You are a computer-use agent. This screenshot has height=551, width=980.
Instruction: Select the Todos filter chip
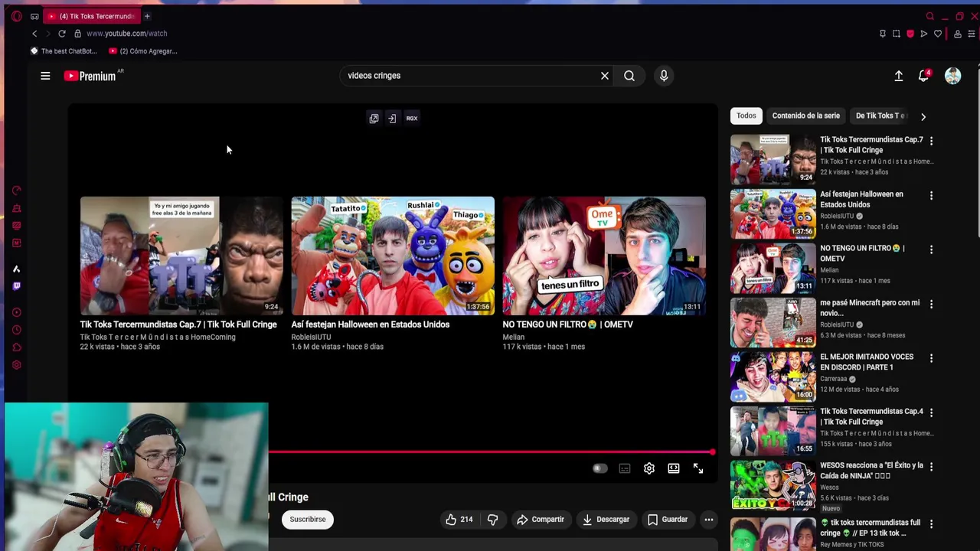pos(746,116)
